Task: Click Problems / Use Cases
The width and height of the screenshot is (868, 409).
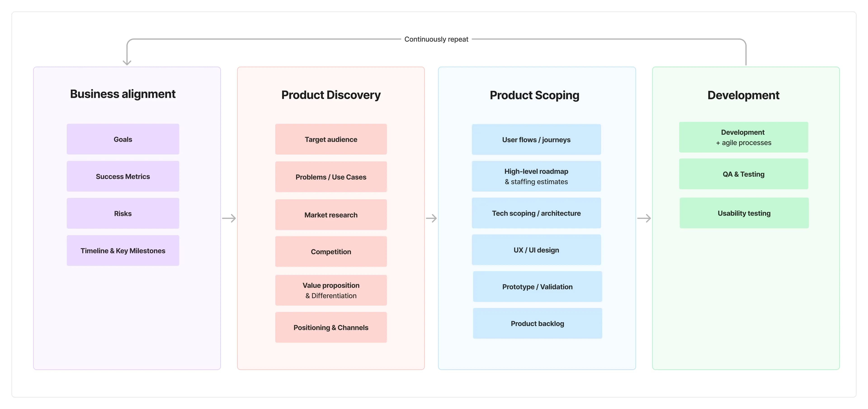Action: click(331, 177)
